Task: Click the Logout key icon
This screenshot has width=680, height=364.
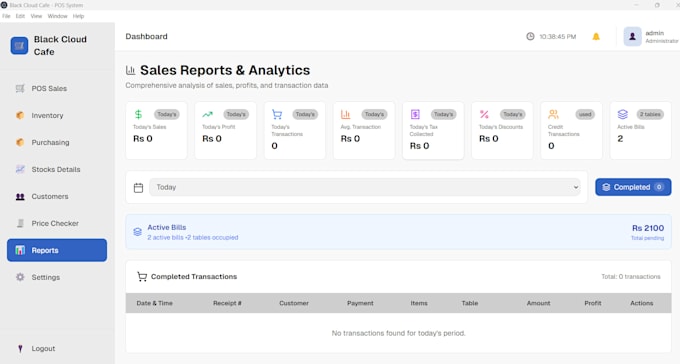Action: click(20, 348)
